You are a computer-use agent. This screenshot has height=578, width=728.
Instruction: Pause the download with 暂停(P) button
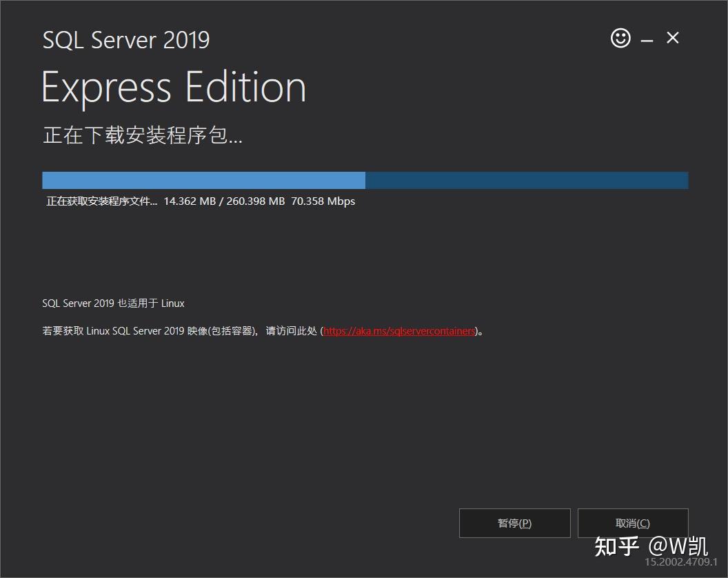coord(514,524)
